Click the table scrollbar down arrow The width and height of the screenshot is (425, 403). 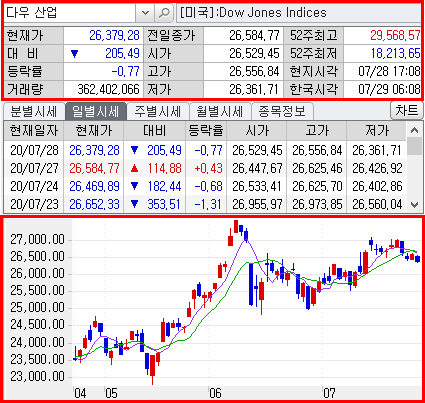tap(414, 205)
